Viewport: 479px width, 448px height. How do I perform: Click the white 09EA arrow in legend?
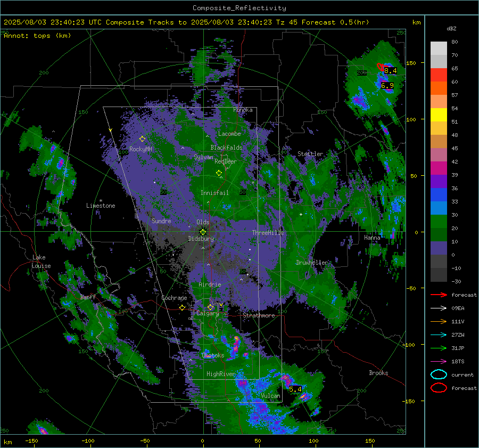tap(439, 308)
